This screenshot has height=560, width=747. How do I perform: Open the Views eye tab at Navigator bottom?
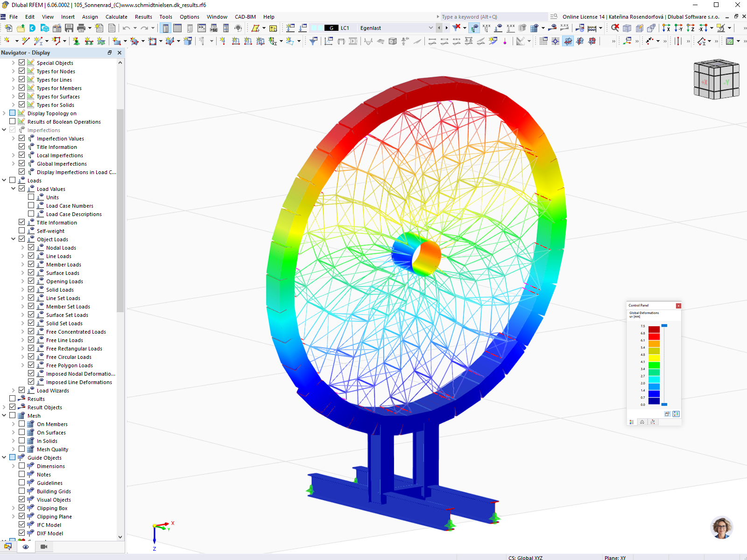26,546
